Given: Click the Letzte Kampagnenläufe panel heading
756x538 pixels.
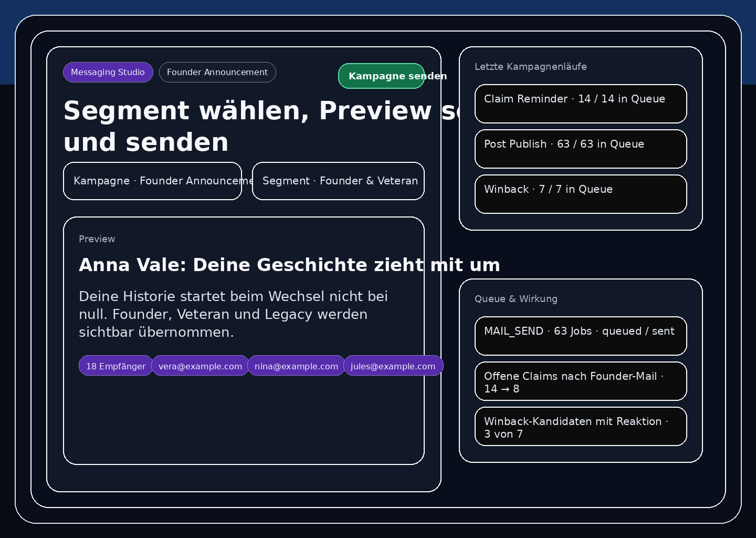Looking at the screenshot, I should 530,67.
